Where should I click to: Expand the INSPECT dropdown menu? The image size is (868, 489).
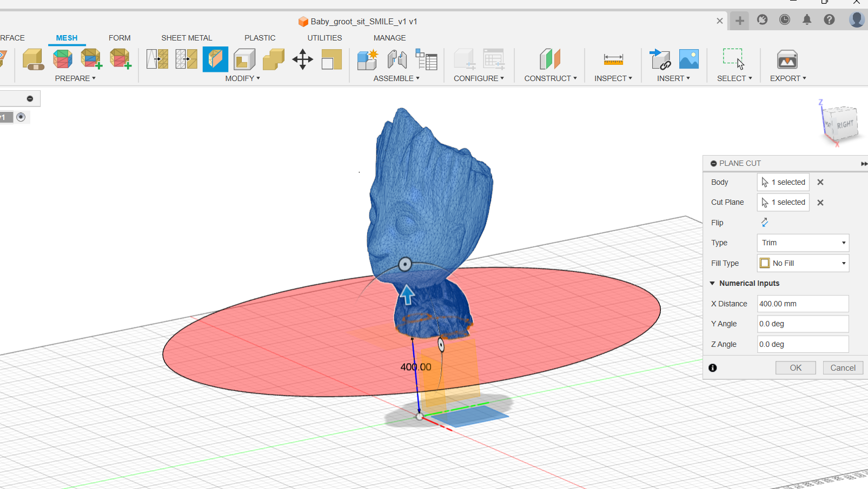click(x=613, y=78)
